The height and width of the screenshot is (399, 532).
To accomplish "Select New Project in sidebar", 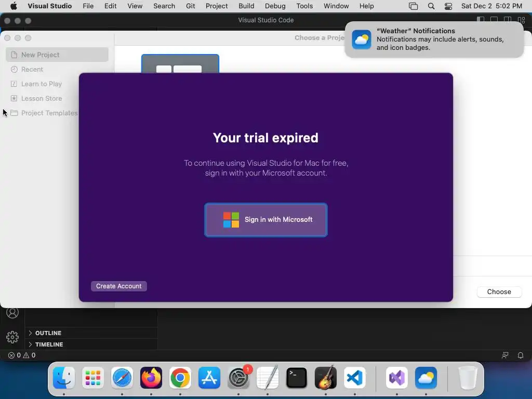I will coord(57,55).
